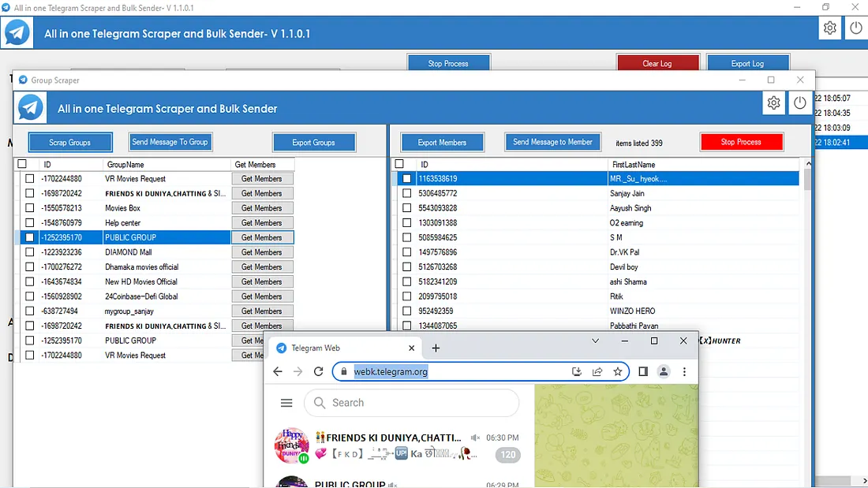
Task: Check box for Movies Box group
Action: (x=30, y=208)
